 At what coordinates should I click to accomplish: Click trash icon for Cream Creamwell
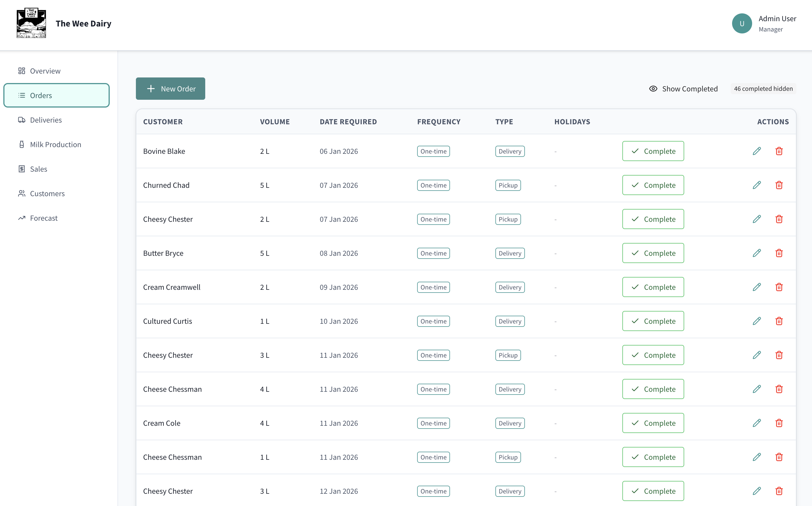tap(779, 287)
